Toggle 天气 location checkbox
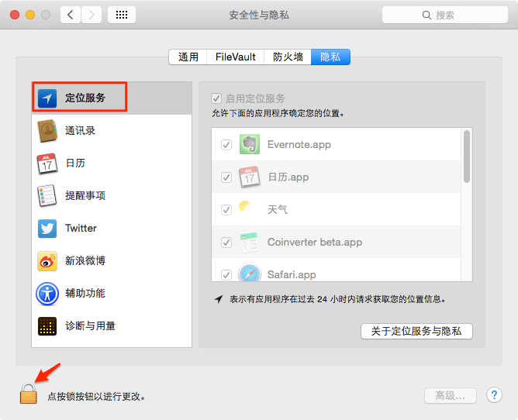 (226, 210)
